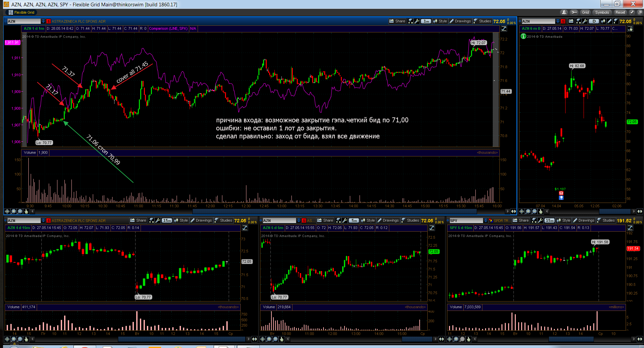The width and height of the screenshot is (644, 348).
Task: Click red color link box on main chart
Action: [x=48, y=21]
